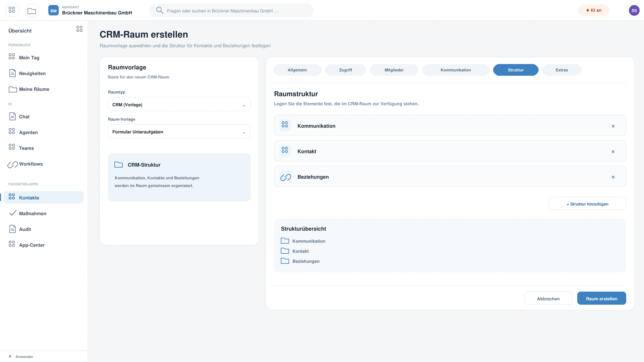Remove the Kommunikation structure element
644x362 pixels.
(613, 126)
